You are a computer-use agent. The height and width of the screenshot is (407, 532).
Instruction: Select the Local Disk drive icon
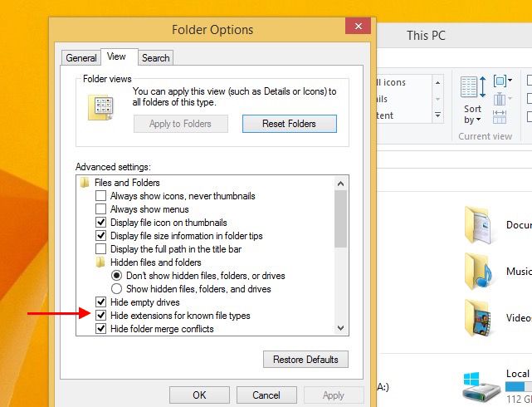coord(481,387)
